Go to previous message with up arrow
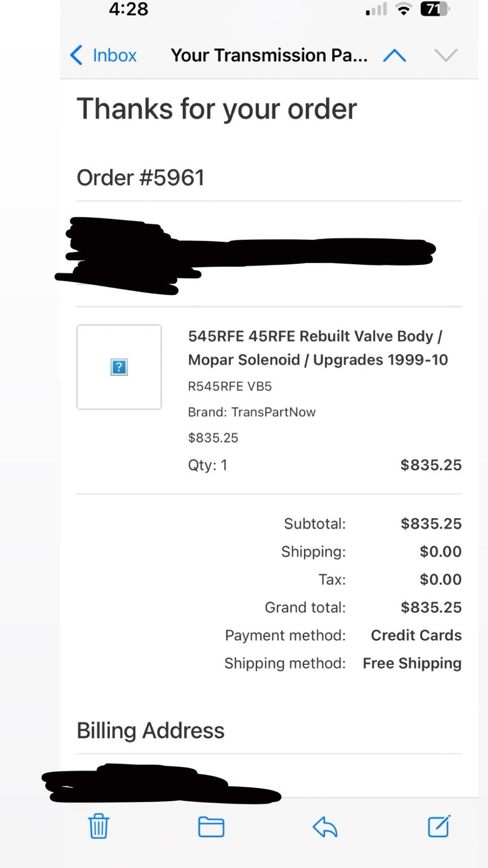Image resolution: width=488 pixels, height=868 pixels. 394,55
